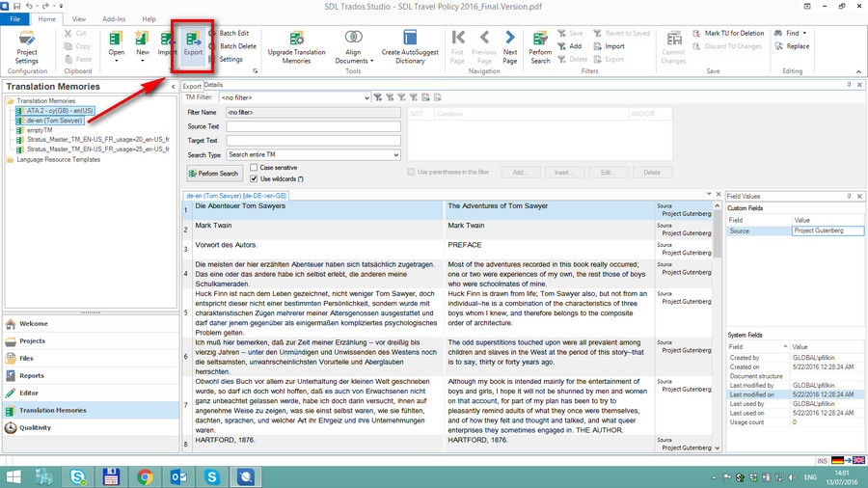Image resolution: width=868 pixels, height=488 pixels.
Task: Go to Next Page of results
Action: (x=510, y=47)
